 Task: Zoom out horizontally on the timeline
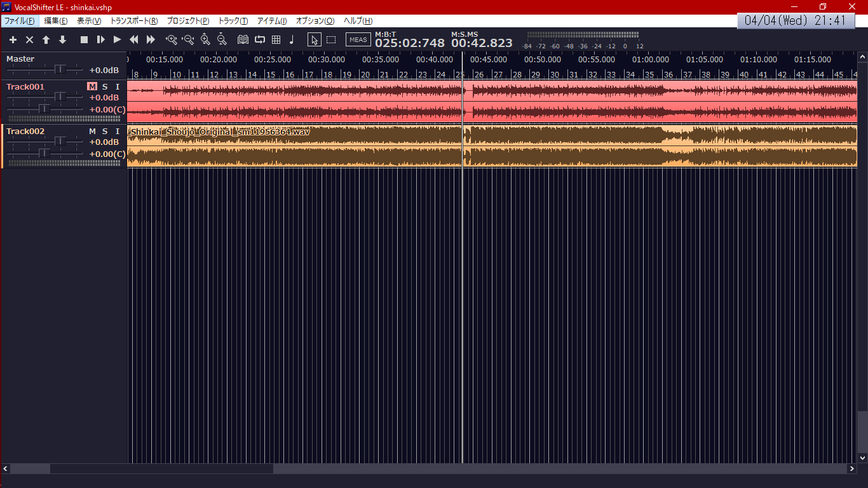click(188, 39)
